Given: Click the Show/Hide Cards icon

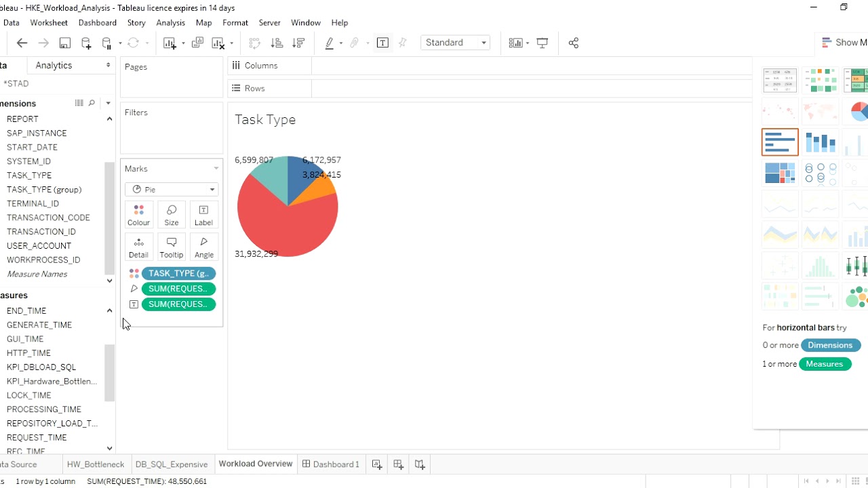Looking at the screenshot, I should (x=515, y=43).
